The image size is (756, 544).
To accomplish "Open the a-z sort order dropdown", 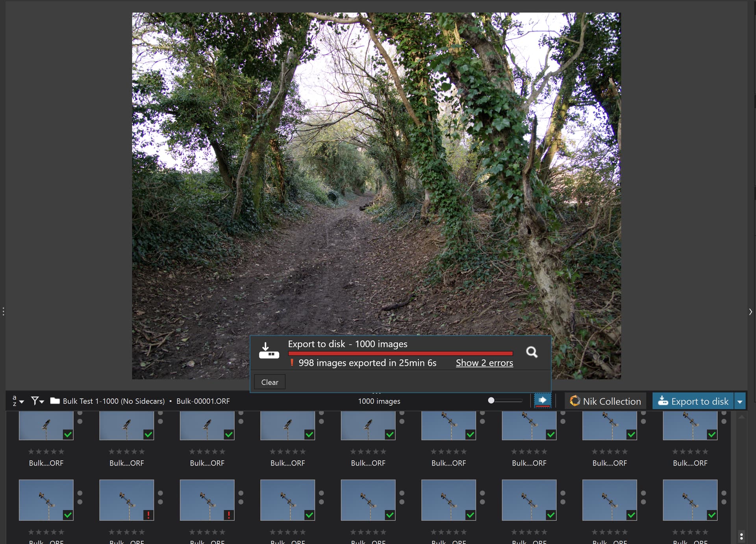I will tap(18, 401).
